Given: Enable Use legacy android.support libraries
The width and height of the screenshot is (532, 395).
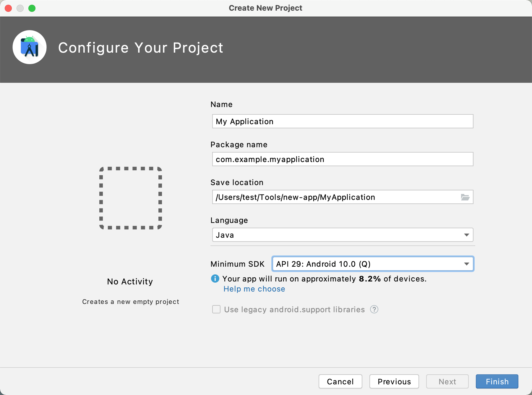Looking at the screenshot, I should [x=216, y=310].
